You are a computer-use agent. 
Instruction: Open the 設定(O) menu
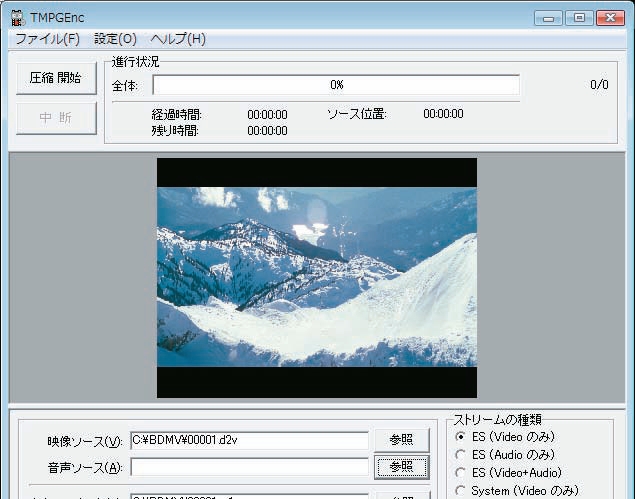point(115,39)
